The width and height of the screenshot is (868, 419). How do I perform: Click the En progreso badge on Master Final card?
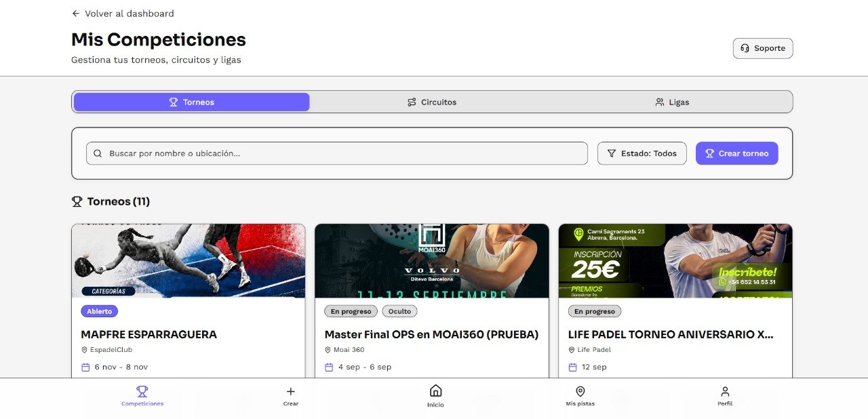click(x=351, y=311)
